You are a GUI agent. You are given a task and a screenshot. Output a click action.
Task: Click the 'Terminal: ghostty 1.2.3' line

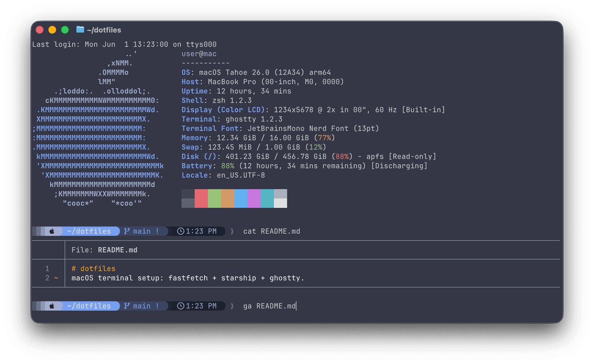pyautogui.click(x=232, y=119)
